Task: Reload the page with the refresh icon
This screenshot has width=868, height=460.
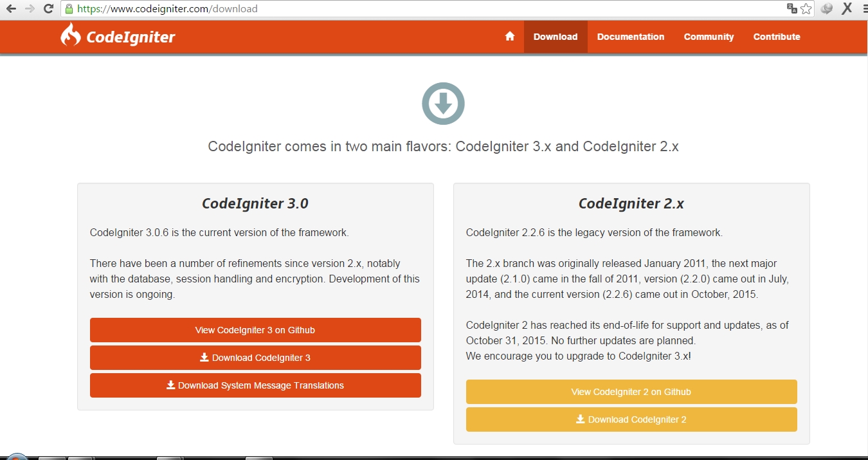Action: pyautogui.click(x=48, y=9)
